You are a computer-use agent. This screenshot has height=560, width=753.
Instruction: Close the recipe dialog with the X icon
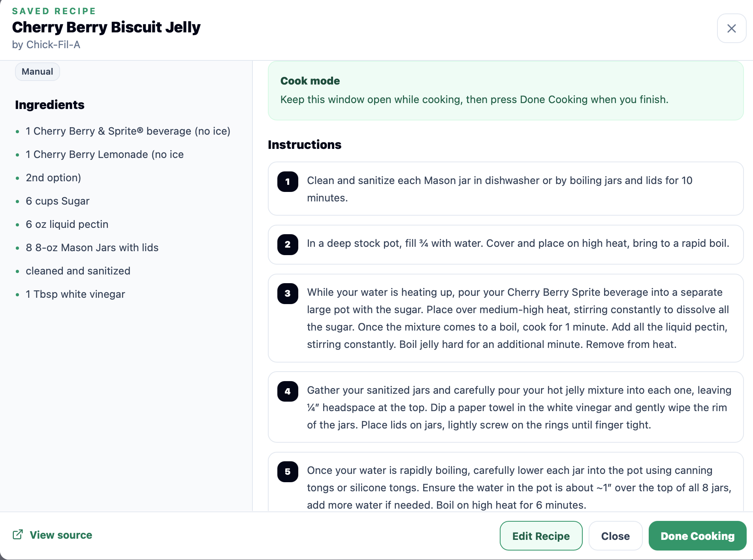731,28
